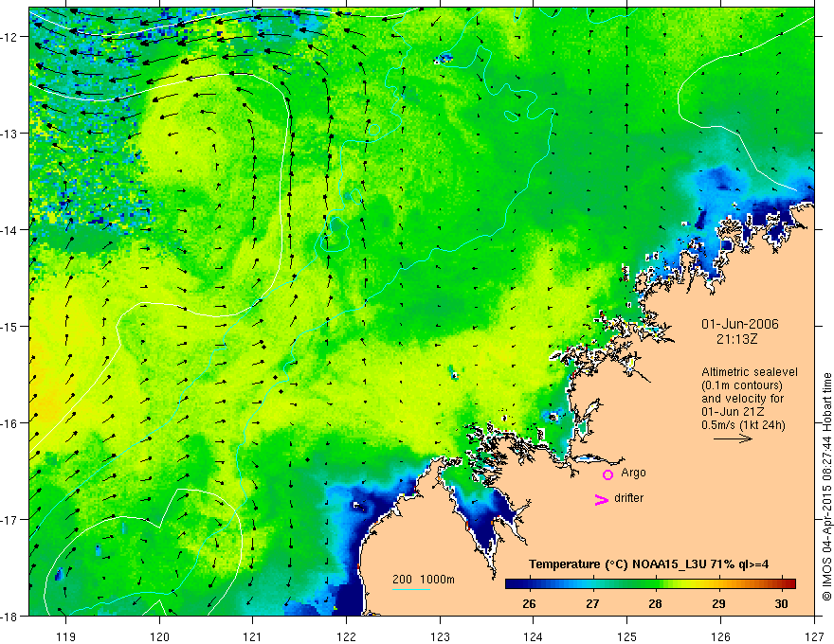Click the latitude axis label '-13'
The height and width of the screenshot is (644, 834).
coord(10,134)
